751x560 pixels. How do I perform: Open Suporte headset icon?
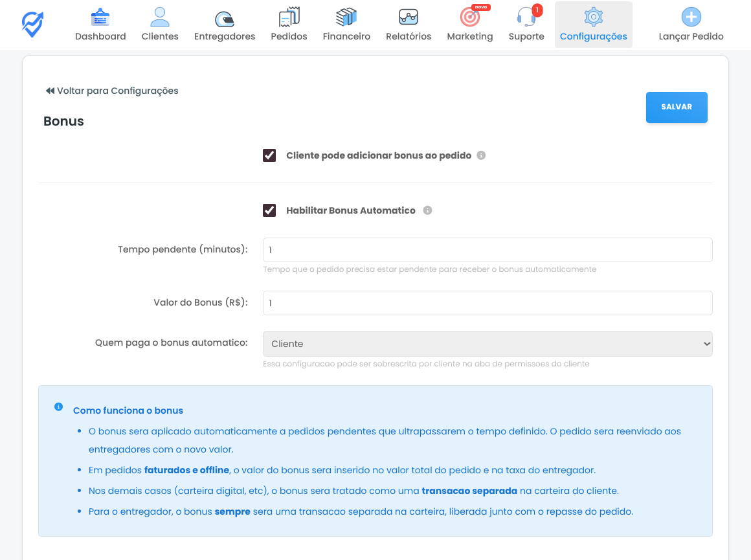click(x=526, y=17)
